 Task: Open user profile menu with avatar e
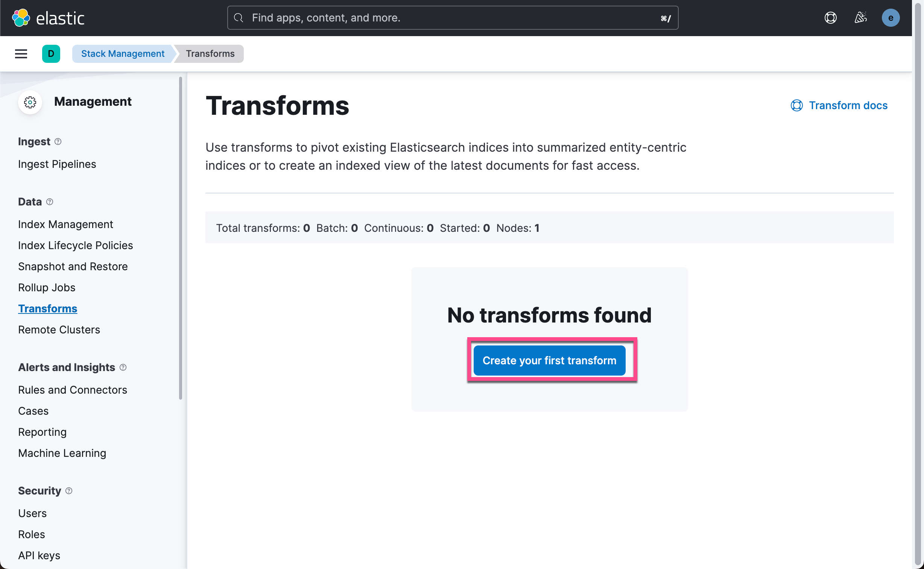(891, 18)
